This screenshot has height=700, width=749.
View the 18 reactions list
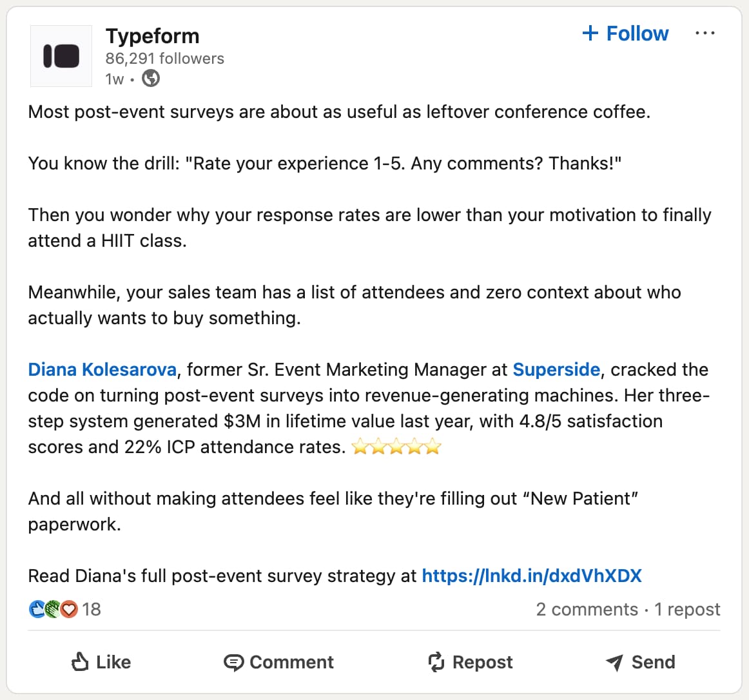[x=92, y=609]
